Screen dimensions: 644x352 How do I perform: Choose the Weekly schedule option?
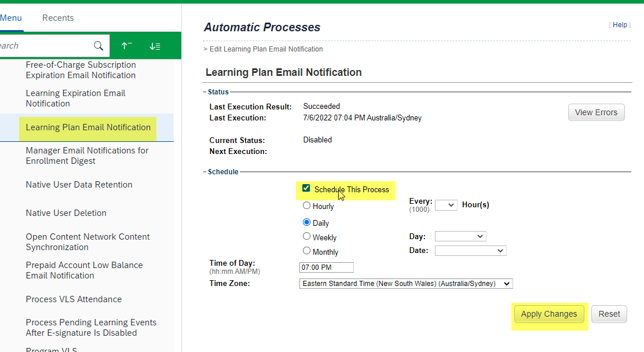pos(307,236)
